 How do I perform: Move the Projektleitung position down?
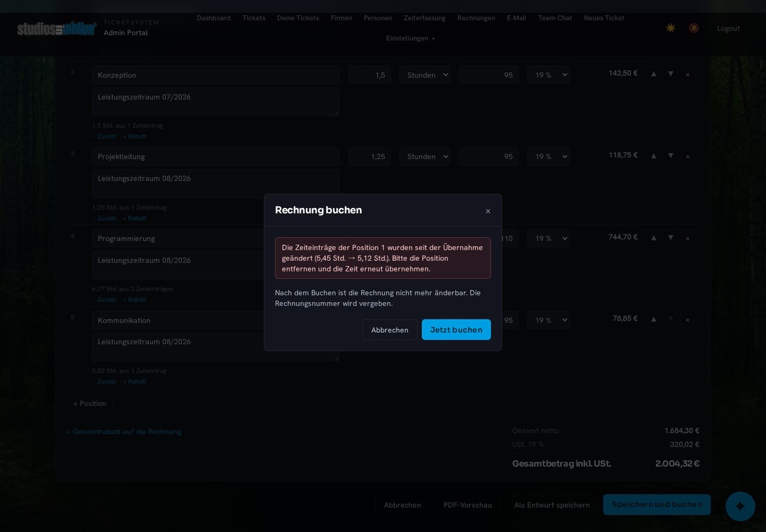click(670, 156)
